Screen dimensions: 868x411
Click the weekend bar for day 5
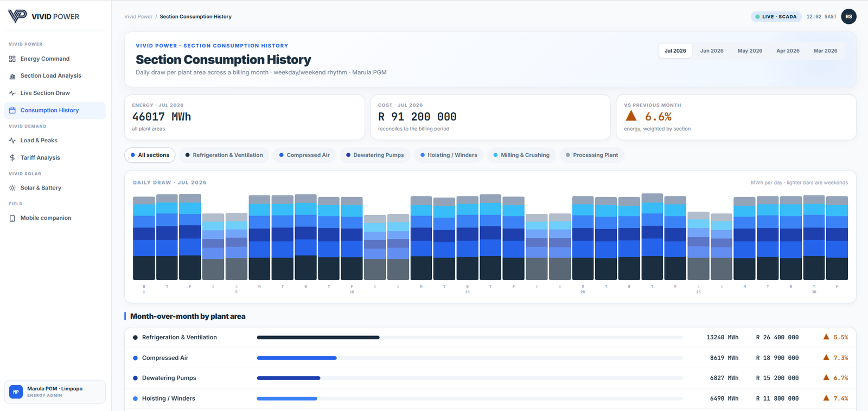point(237,246)
